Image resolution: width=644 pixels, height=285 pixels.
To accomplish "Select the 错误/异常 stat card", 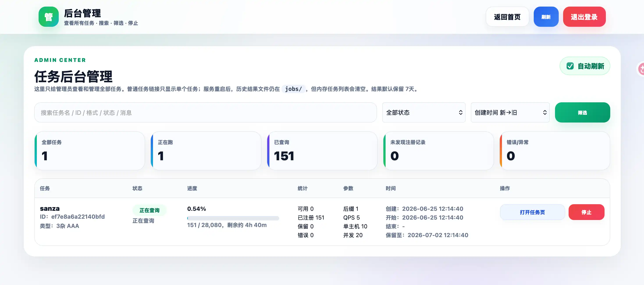I will [x=555, y=151].
